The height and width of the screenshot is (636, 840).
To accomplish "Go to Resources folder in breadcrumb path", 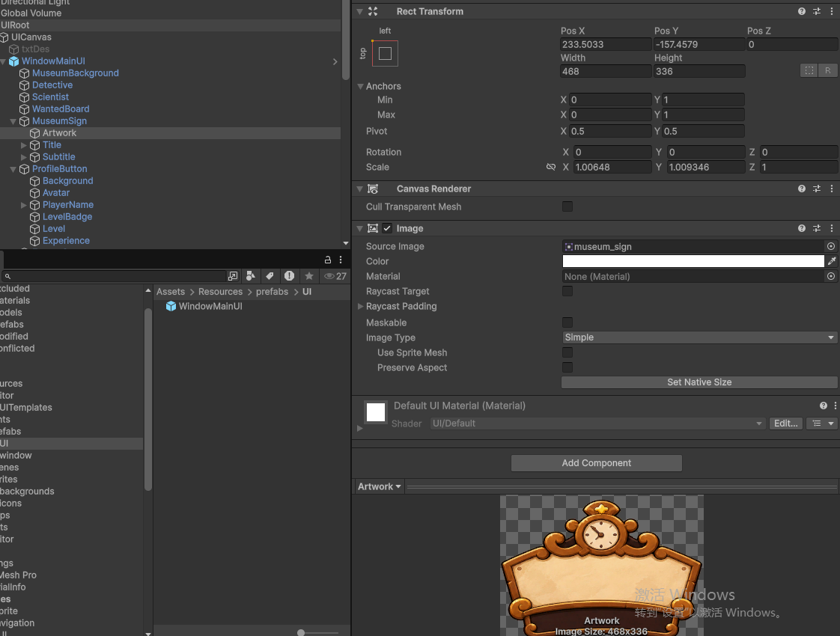I will pos(220,292).
